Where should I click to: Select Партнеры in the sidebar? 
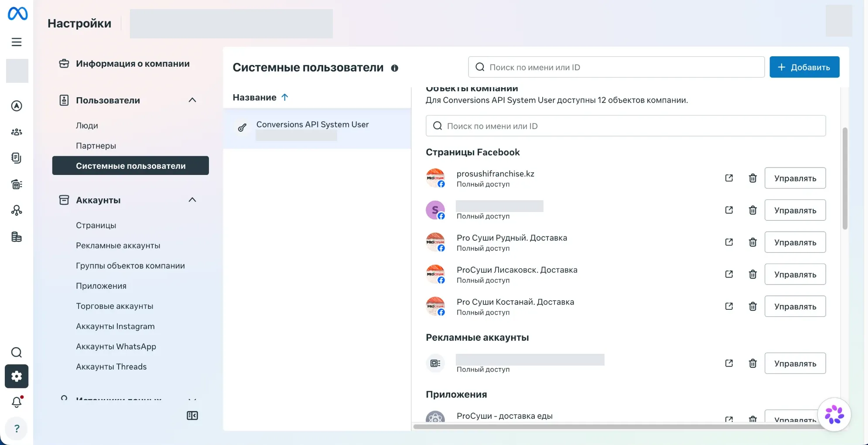pos(96,146)
